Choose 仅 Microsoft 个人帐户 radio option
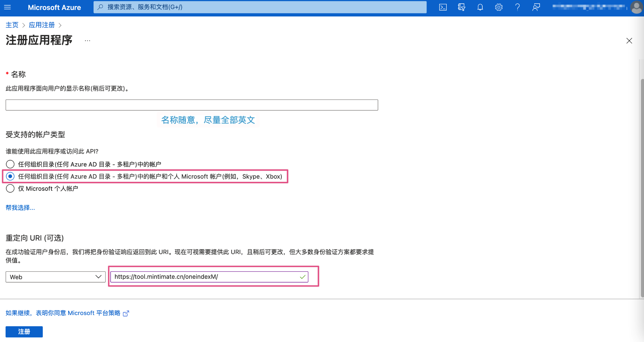Viewport: 644px width, 342px height. point(10,188)
